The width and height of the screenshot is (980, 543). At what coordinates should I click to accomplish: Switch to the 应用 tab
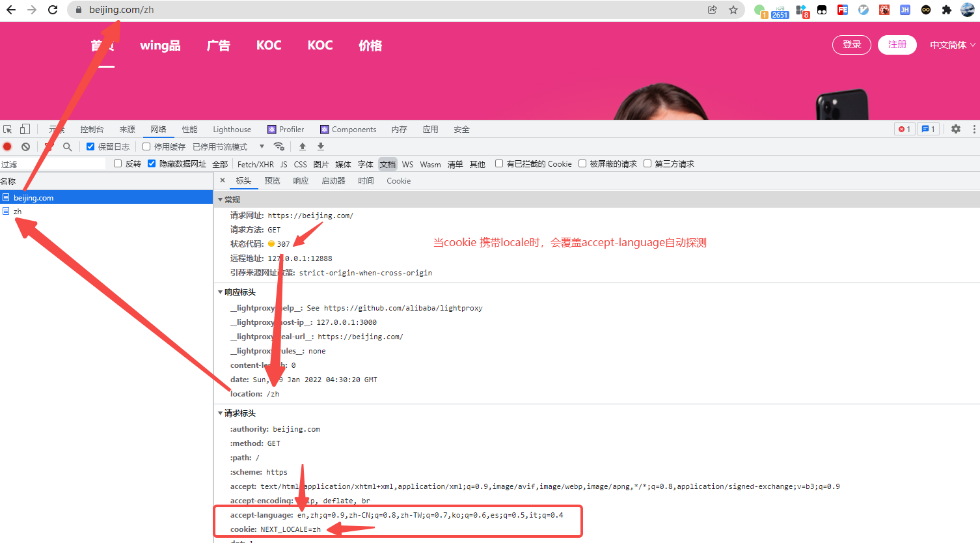[x=430, y=129]
